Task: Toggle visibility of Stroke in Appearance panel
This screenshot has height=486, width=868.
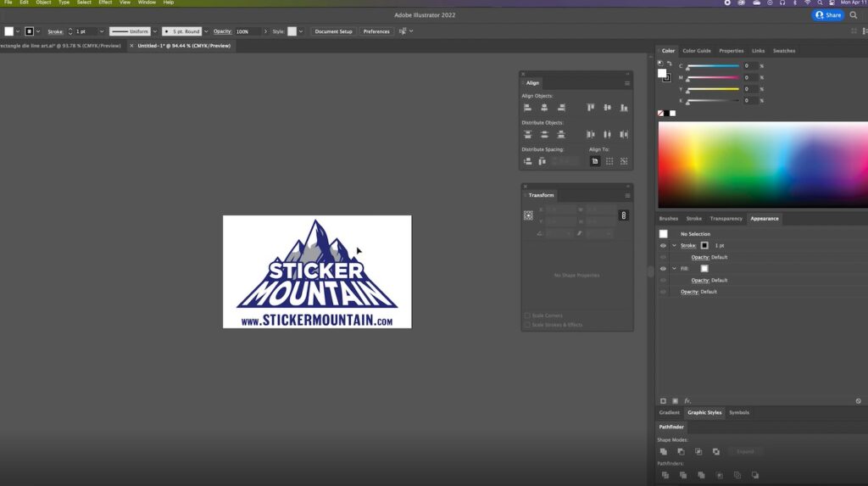Action: pos(663,245)
